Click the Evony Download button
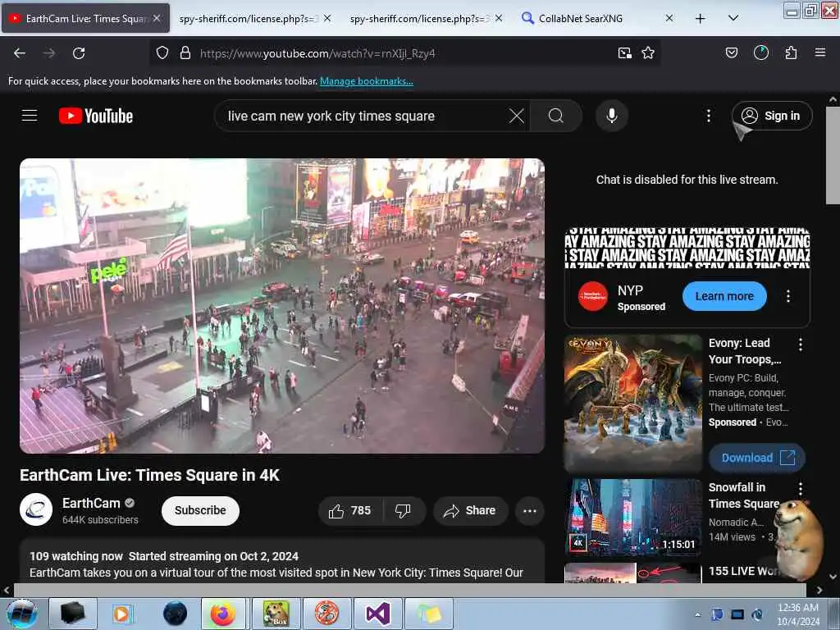The width and height of the screenshot is (840, 630). tap(757, 458)
